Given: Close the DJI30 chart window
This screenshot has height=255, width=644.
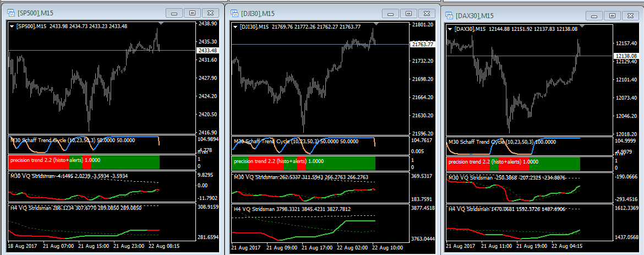Looking at the screenshot, I should (x=427, y=14).
